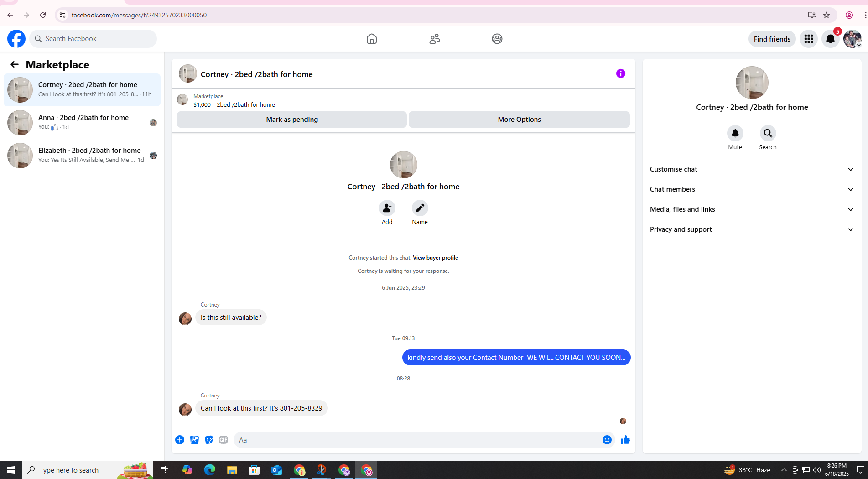Image resolution: width=868 pixels, height=479 pixels.
Task: Open the Groups icon in top navigation
Action: 497,39
